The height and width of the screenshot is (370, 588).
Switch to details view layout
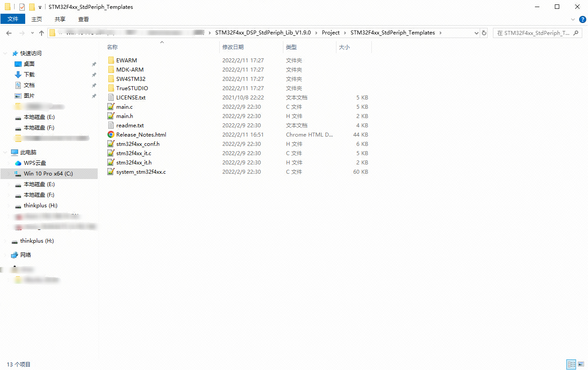[571, 364]
